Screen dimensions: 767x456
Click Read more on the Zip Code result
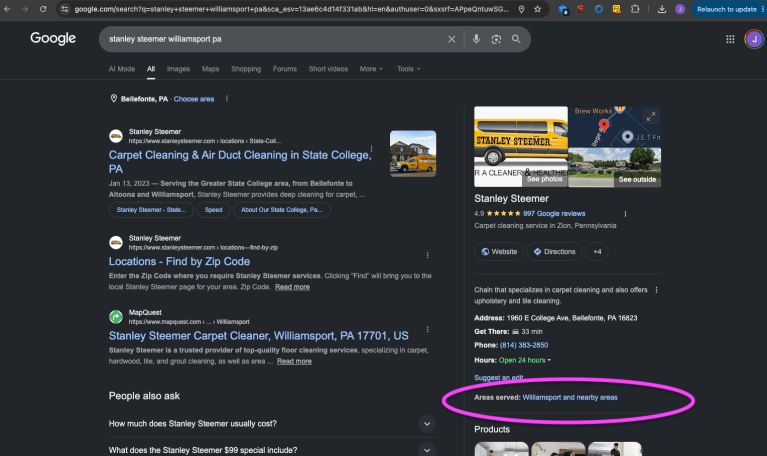tap(292, 287)
